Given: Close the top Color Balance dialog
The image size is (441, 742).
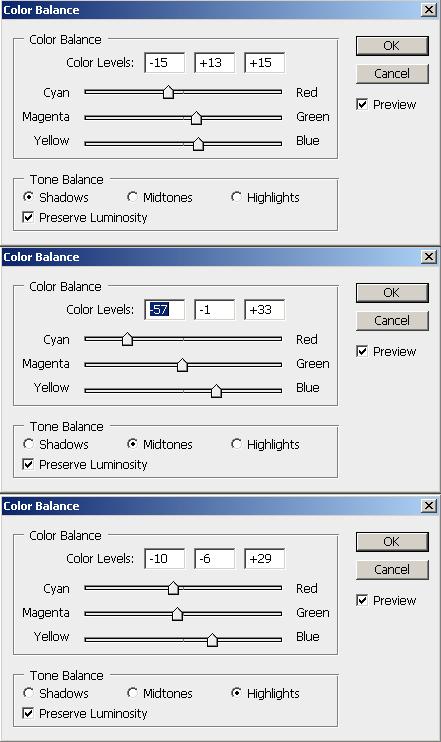Looking at the screenshot, I should pyautogui.click(x=429, y=10).
